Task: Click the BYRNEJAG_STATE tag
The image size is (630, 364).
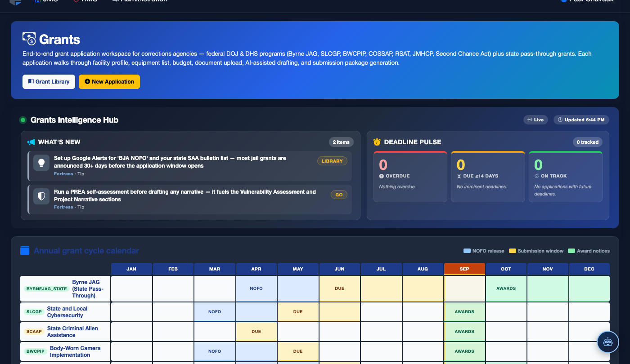Action: pyautogui.click(x=46, y=289)
